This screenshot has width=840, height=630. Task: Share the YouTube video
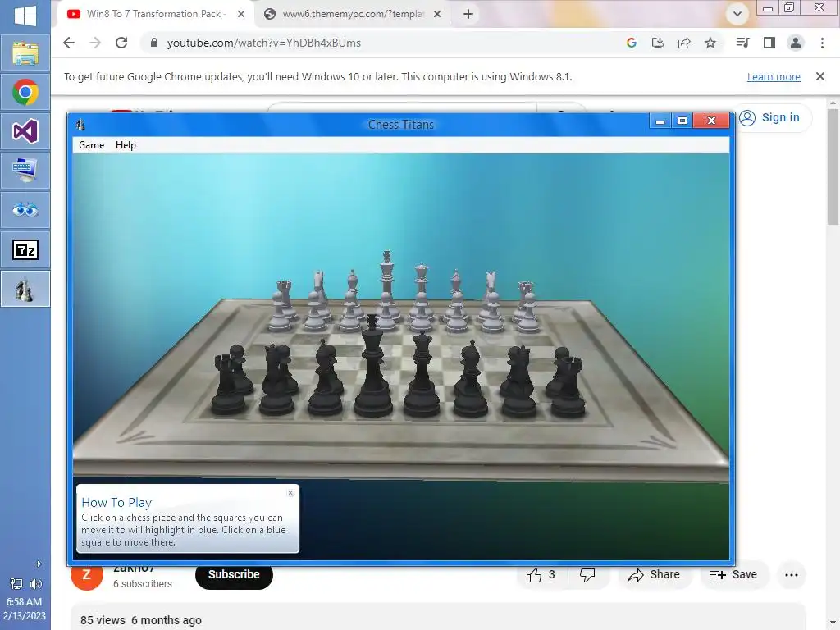tap(654, 575)
